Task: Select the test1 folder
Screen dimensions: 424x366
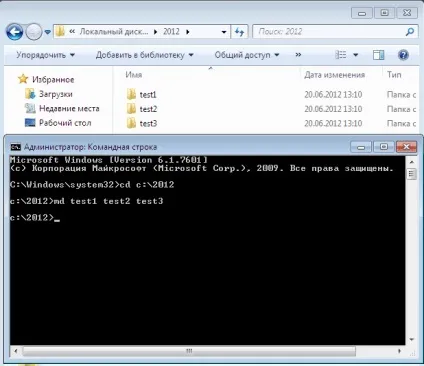Action: [x=148, y=95]
